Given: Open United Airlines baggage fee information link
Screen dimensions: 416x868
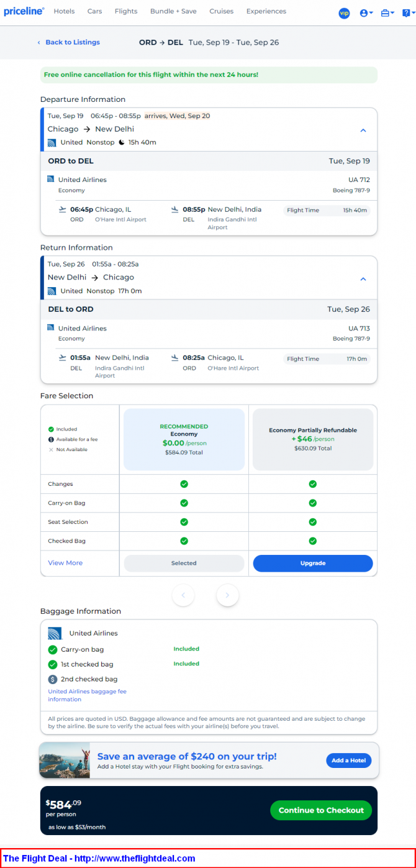Looking at the screenshot, I should pyautogui.click(x=87, y=695).
